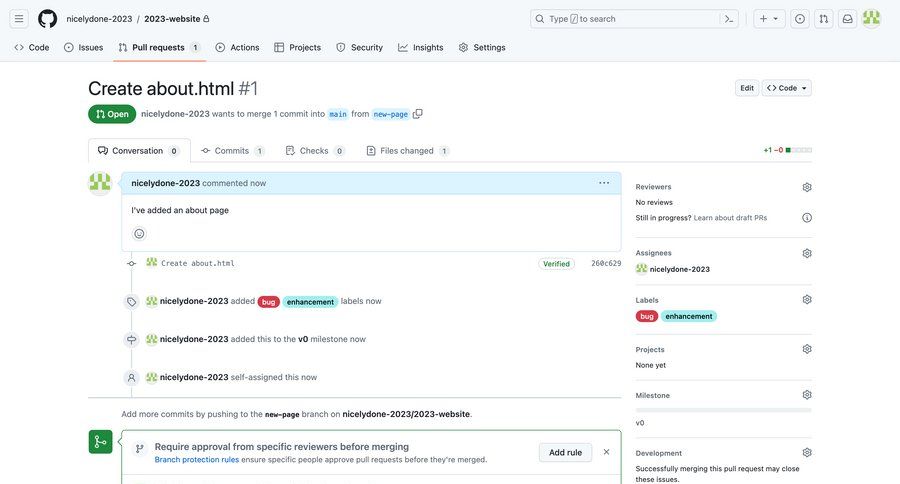This screenshot has height=484, width=900.
Task: Switch to the Commits tab
Action: coord(232,151)
